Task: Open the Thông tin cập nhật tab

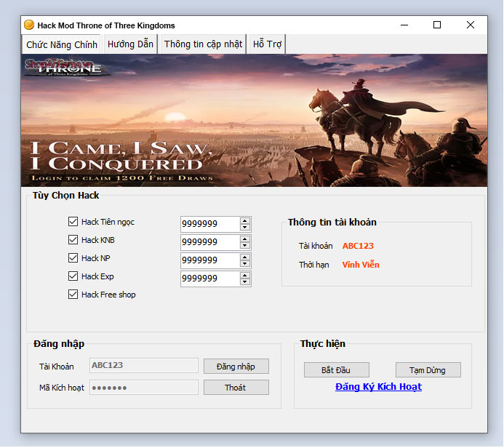Action: coord(203,44)
